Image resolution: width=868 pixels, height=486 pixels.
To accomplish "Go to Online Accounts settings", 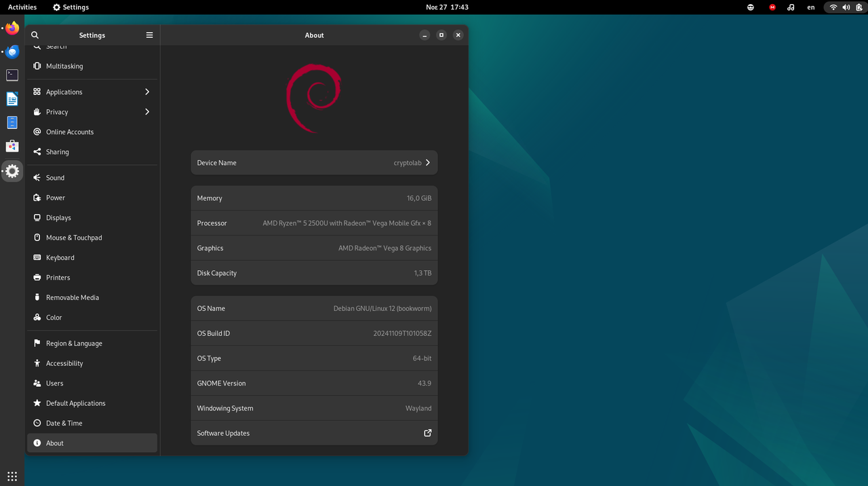I will 92,132.
